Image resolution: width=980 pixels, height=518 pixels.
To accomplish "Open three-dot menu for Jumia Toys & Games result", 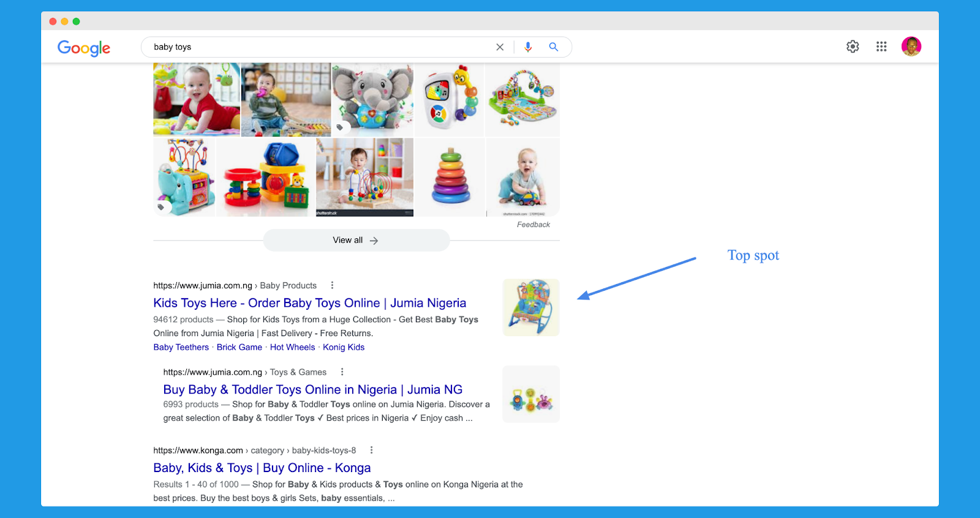I will [342, 372].
